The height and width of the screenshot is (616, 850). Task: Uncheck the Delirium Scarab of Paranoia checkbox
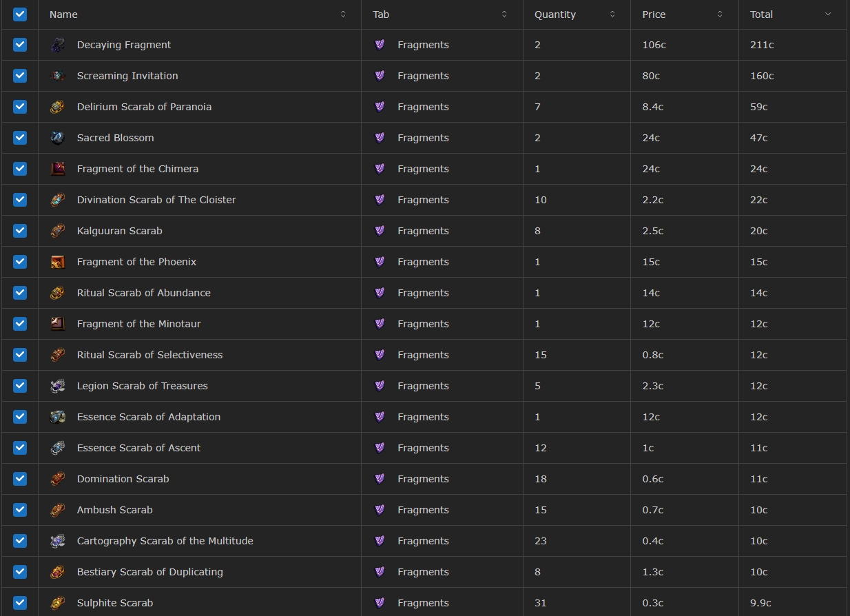pyautogui.click(x=20, y=107)
